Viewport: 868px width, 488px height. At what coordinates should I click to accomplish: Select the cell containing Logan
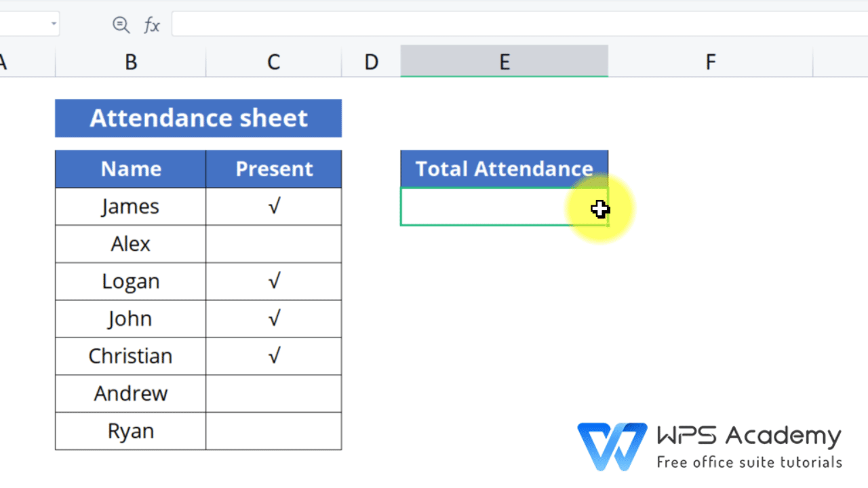[131, 281]
